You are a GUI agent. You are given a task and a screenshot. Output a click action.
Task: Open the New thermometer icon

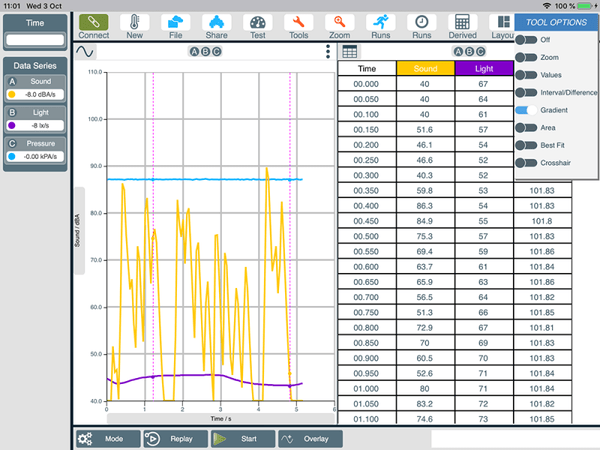pyautogui.click(x=135, y=21)
